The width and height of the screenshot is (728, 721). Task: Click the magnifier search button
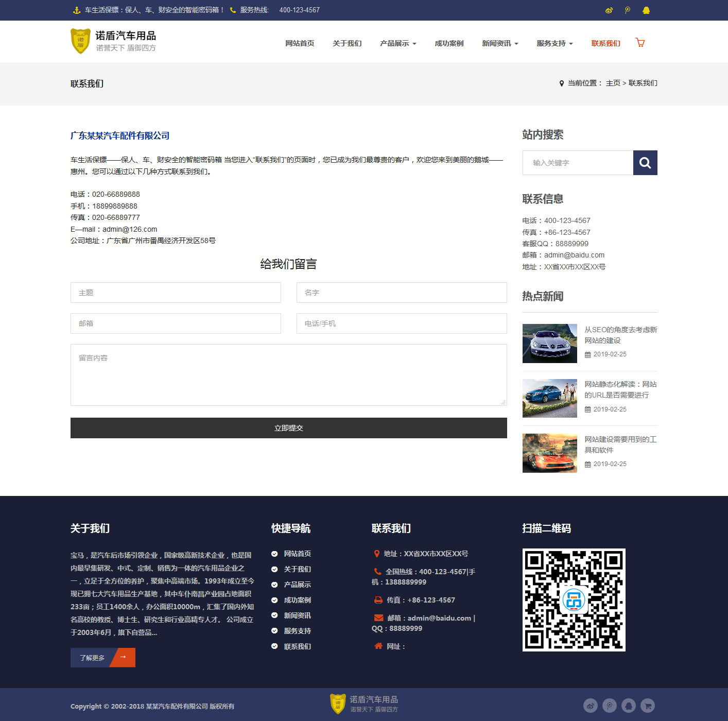pos(645,163)
